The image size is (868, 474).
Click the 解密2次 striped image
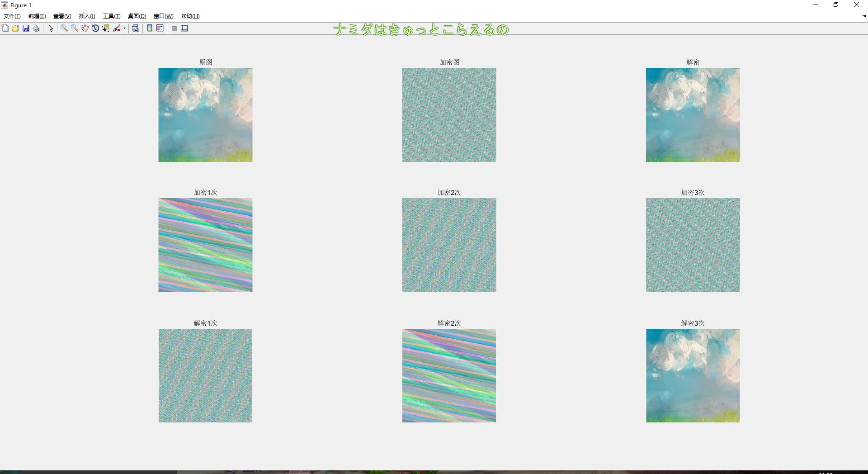(449, 375)
